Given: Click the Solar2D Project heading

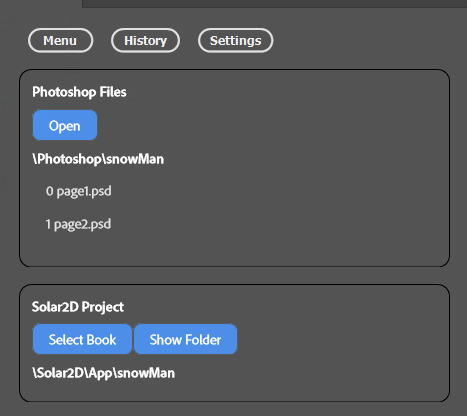Looking at the screenshot, I should 78,307.
